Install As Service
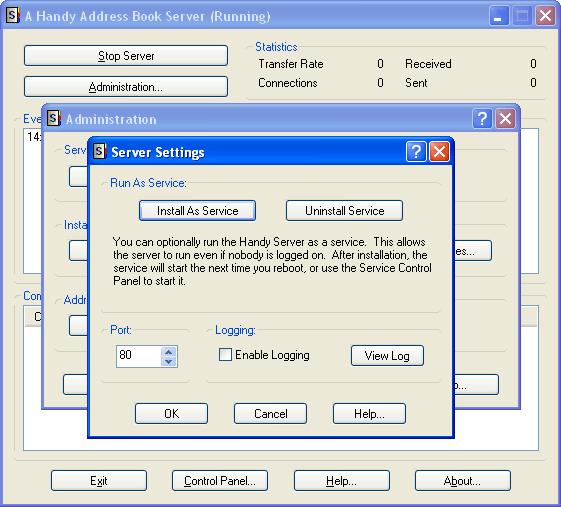This screenshot has height=507, width=561. point(197,211)
